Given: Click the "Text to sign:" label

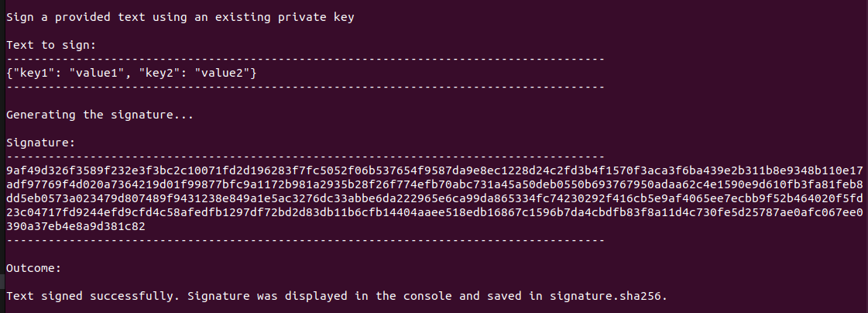Looking at the screenshot, I should click(51, 45).
